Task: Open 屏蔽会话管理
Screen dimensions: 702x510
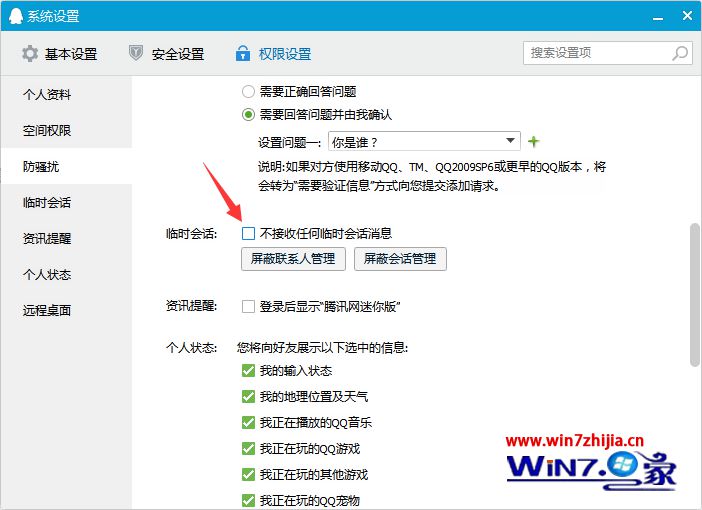Action: (400, 259)
